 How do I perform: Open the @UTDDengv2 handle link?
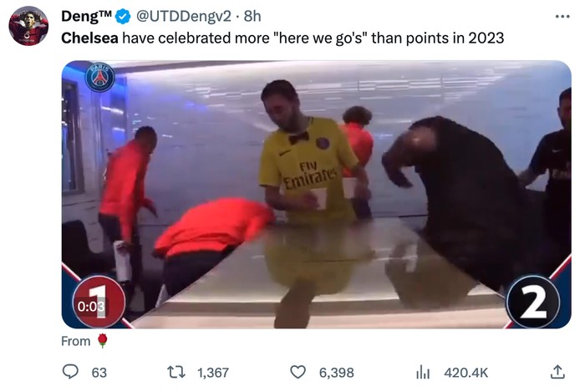[184, 16]
